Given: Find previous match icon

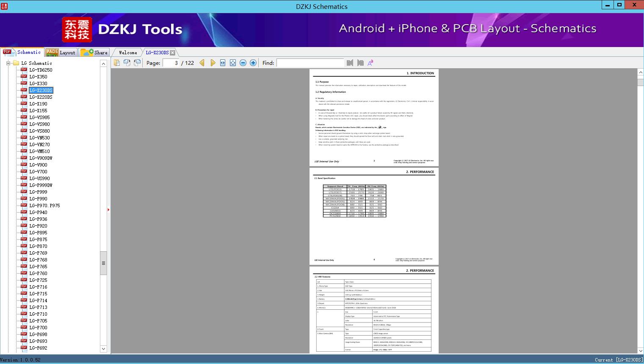Looking at the screenshot, I should 350,63.
